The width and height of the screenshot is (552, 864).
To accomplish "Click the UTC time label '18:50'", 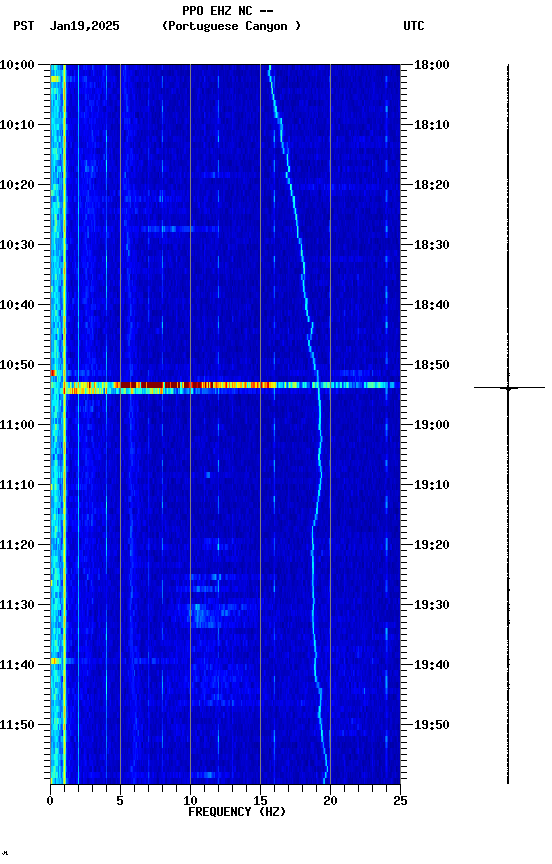I will (x=432, y=365).
